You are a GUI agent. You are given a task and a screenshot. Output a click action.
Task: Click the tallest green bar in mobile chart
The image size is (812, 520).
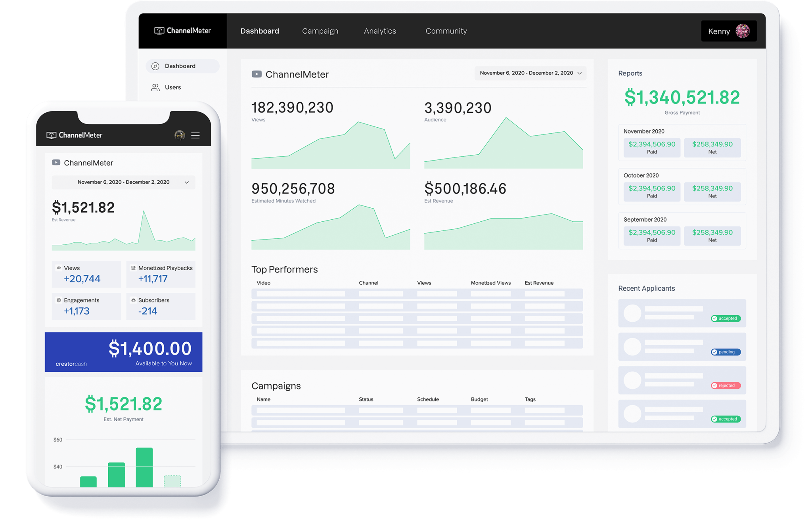click(x=144, y=467)
